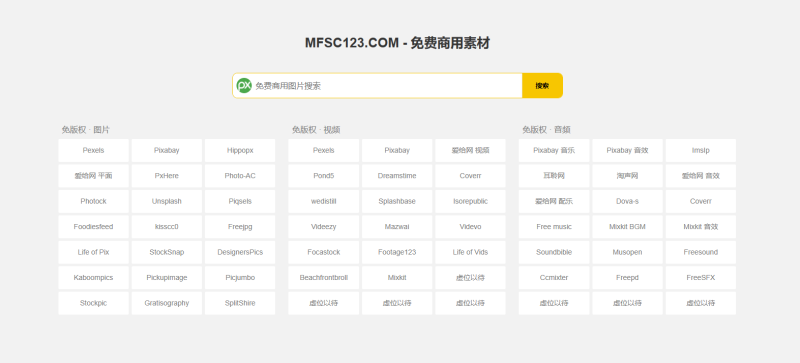This screenshot has height=363, width=800.
Task: Open the Mazwai link
Action: [x=397, y=227]
